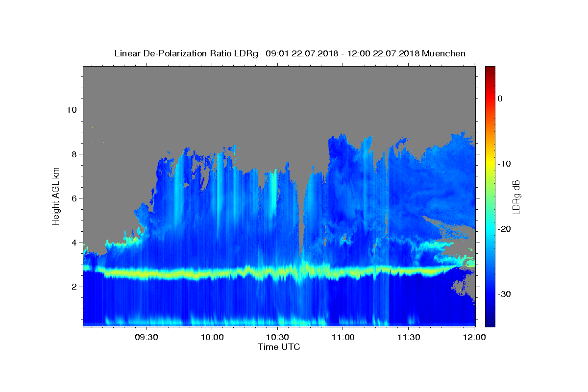Click the 09:30 time axis label
Image resolution: width=588 pixels, height=392 pixels.
point(146,337)
